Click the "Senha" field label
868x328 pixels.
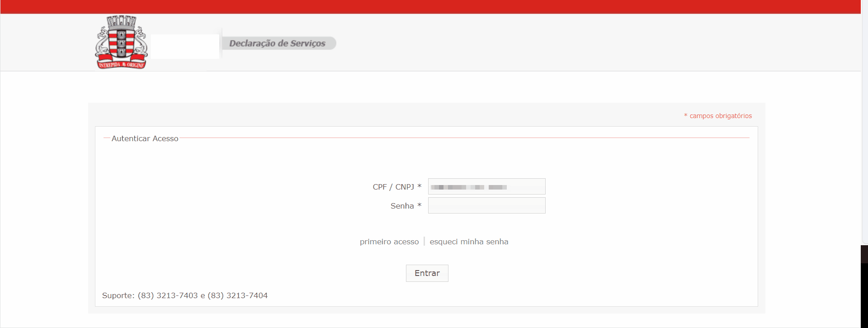[402, 206]
